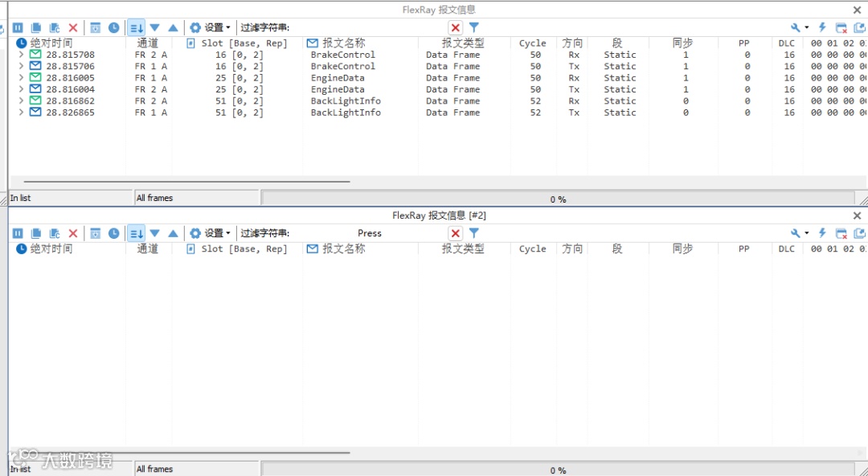
Task: Clear messages with red X in upper toolbar
Action: pos(73,27)
